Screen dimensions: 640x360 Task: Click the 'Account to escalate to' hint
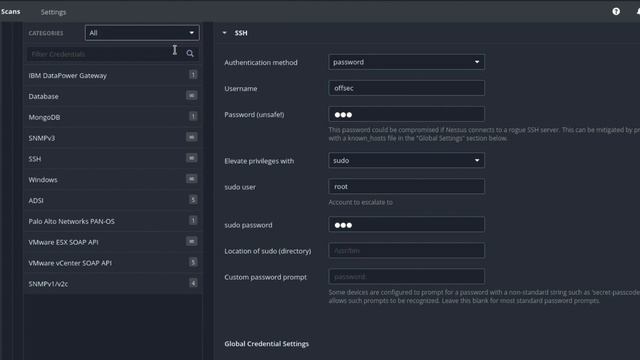click(x=360, y=202)
